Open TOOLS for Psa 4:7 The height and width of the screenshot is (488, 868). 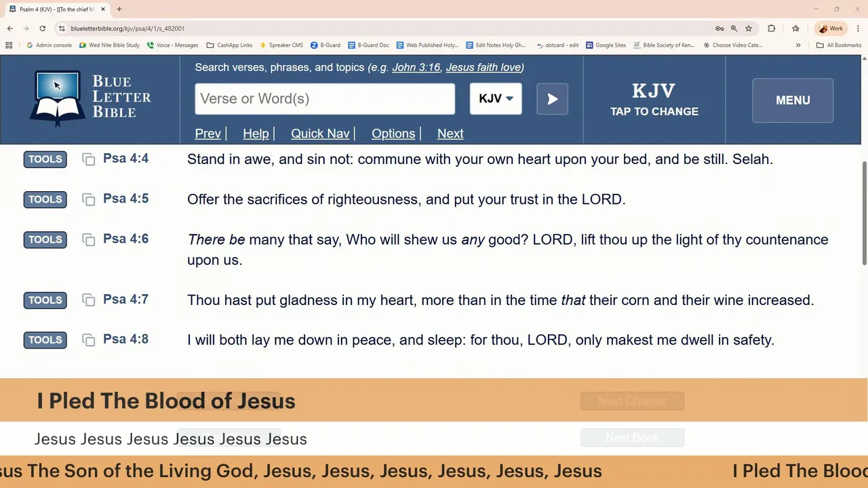point(45,300)
